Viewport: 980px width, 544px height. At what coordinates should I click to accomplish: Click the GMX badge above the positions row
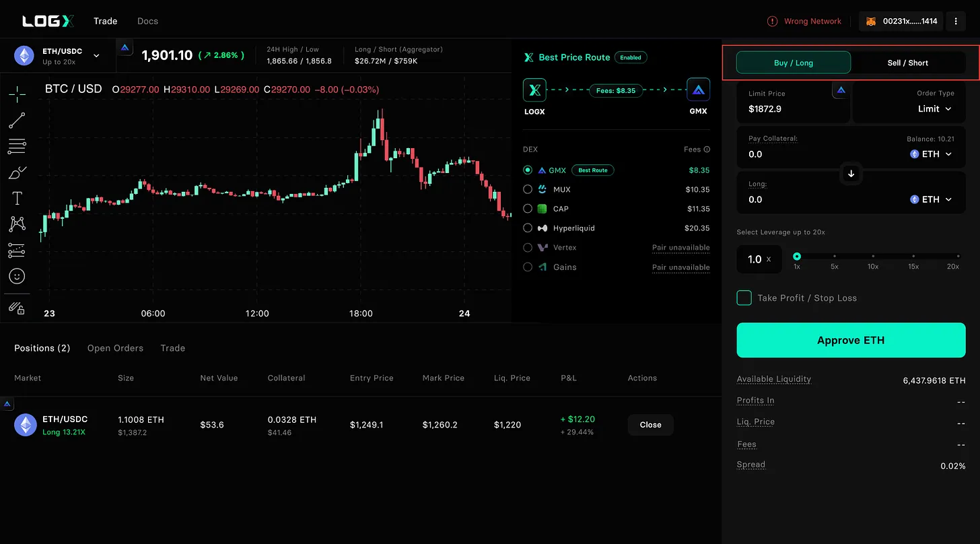[x=7, y=404]
